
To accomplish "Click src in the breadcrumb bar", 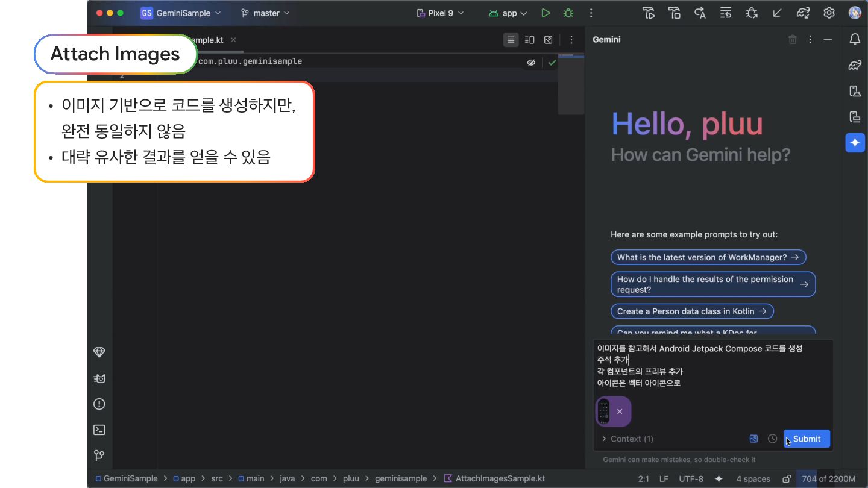I will (217, 479).
